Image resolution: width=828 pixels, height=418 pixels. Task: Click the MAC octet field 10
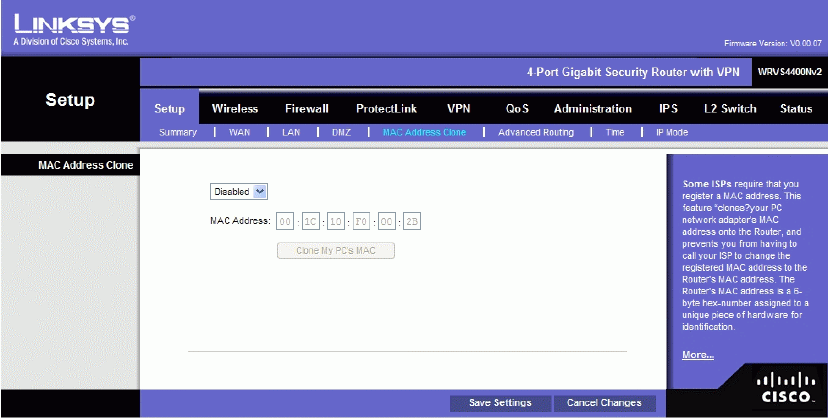336,221
